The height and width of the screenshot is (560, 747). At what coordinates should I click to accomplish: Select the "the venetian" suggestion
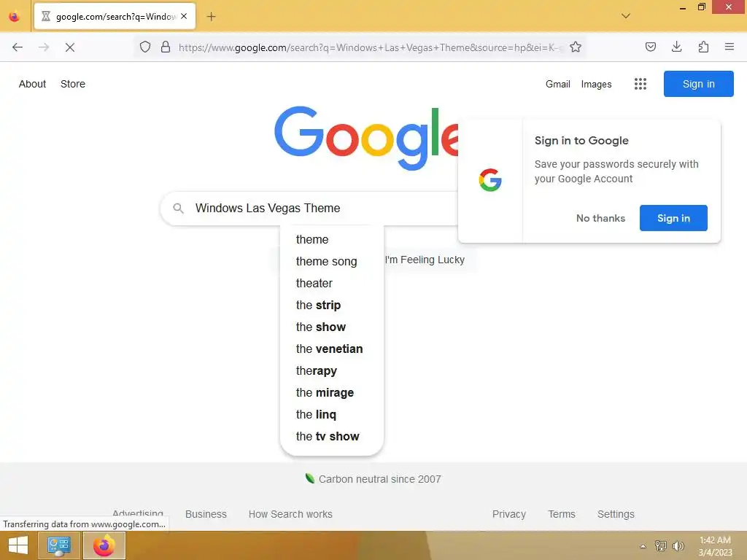point(332,349)
